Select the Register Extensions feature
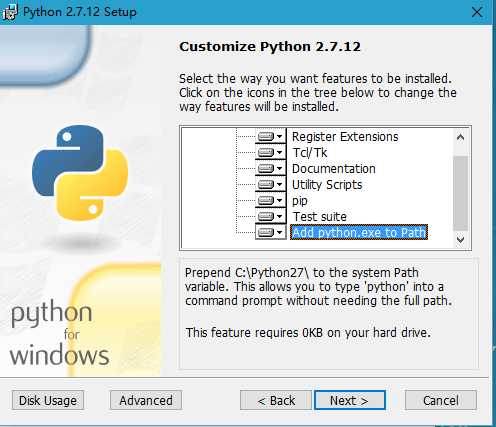 [345, 137]
